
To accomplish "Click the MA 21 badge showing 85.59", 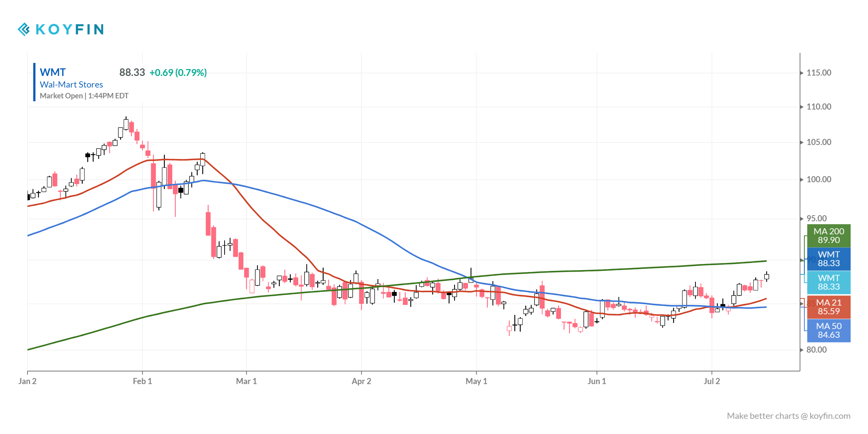I will 829,307.
